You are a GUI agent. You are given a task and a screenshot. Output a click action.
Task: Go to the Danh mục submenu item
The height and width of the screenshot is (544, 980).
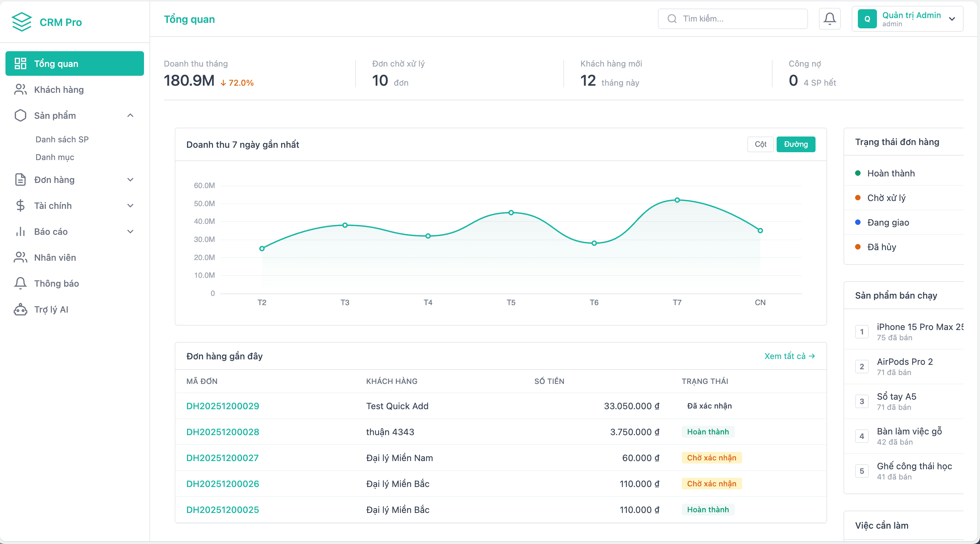tap(55, 157)
